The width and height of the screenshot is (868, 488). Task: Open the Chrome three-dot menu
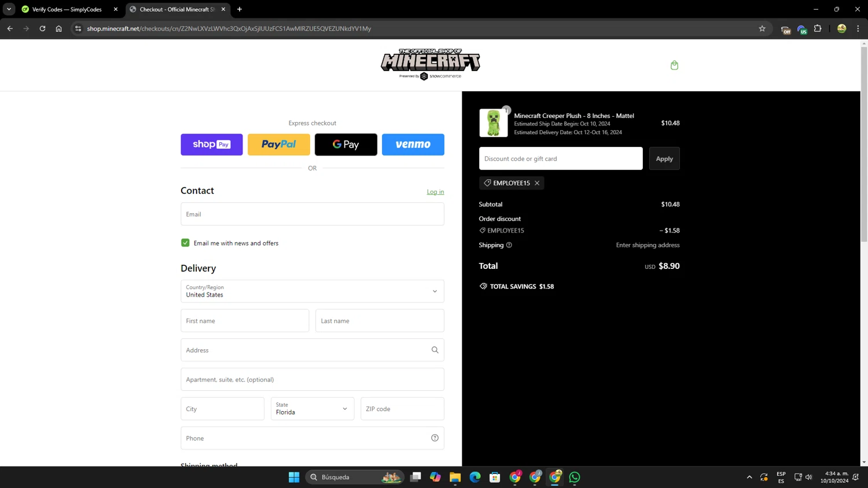858,28
